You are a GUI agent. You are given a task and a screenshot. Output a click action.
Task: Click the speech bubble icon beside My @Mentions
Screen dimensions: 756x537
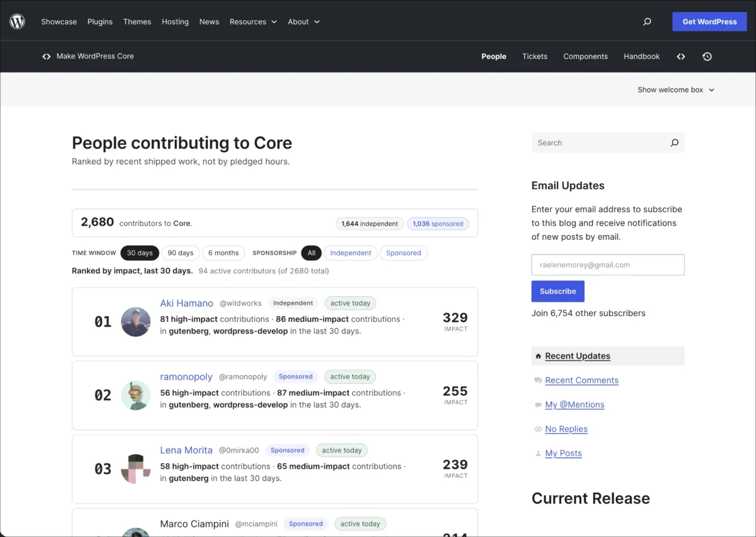pos(538,405)
